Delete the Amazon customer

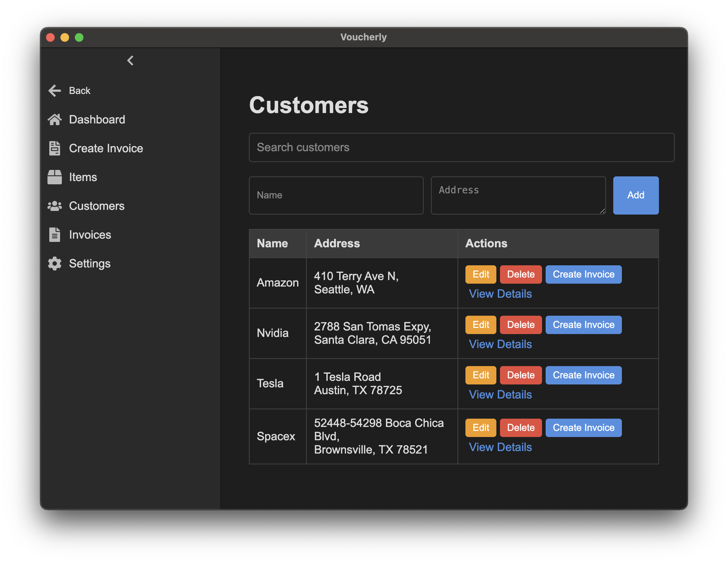point(521,275)
